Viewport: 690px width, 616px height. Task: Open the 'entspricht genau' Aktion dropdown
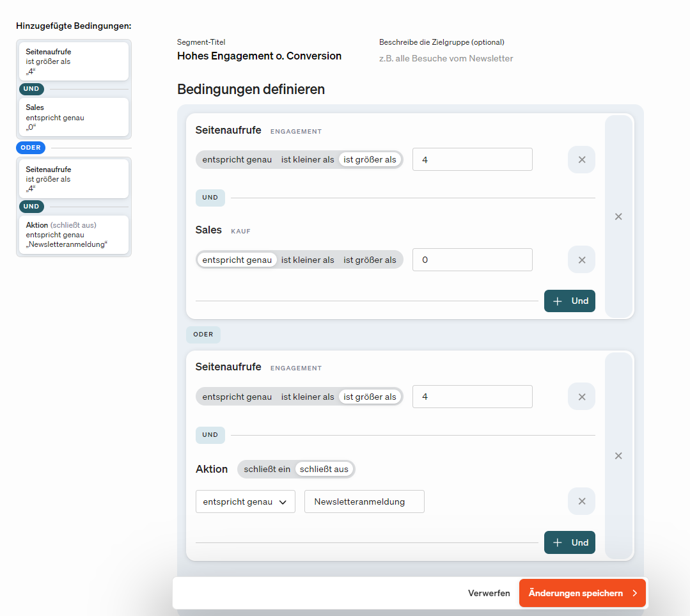pyautogui.click(x=245, y=502)
